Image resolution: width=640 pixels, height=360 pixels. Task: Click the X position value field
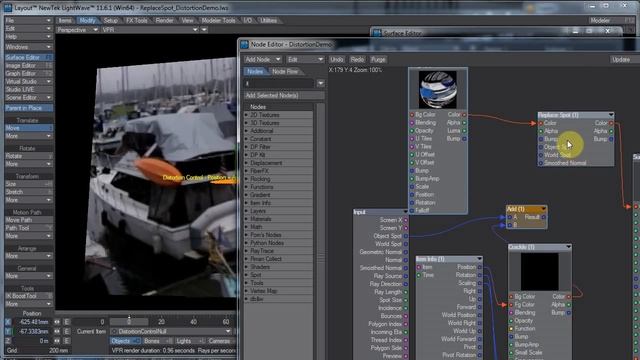pyautogui.click(x=32, y=322)
